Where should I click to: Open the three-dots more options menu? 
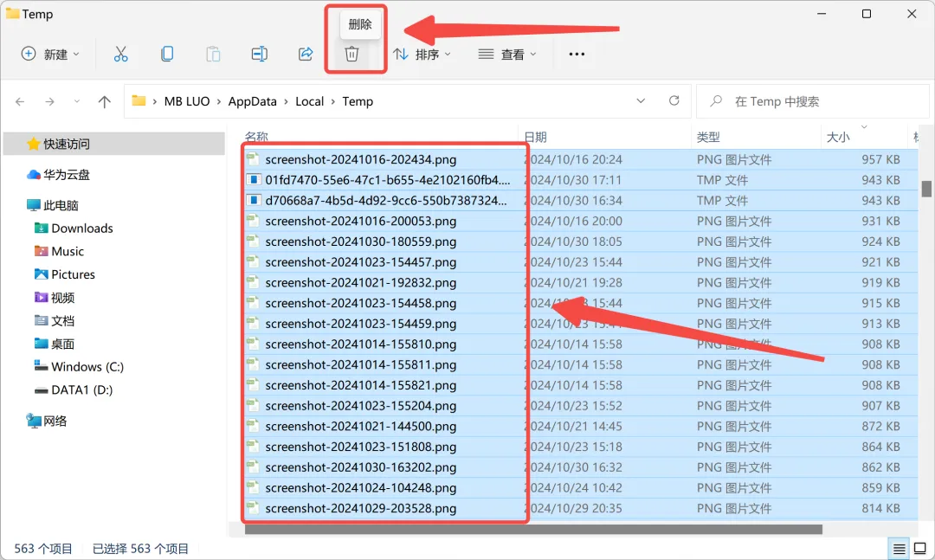577,55
